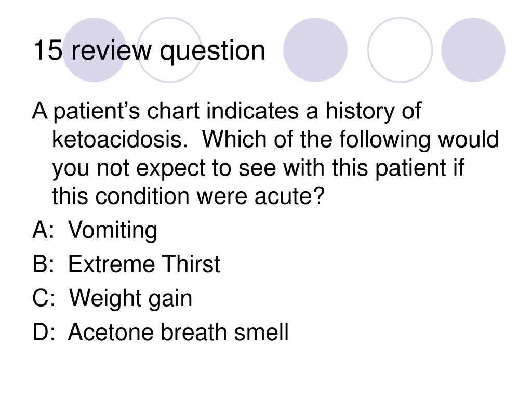Image resolution: width=532 pixels, height=399 pixels.
Task: Click the fifth filled circle at right
Action: pyautogui.click(x=473, y=50)
